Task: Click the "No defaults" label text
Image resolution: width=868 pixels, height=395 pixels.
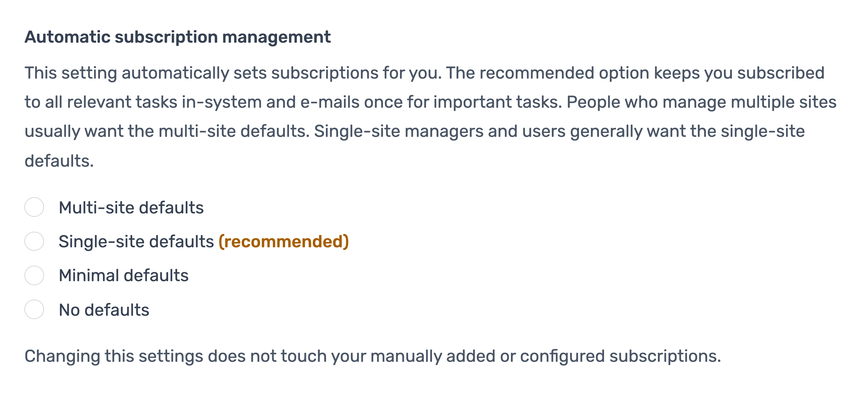Action: click(104, 310)
